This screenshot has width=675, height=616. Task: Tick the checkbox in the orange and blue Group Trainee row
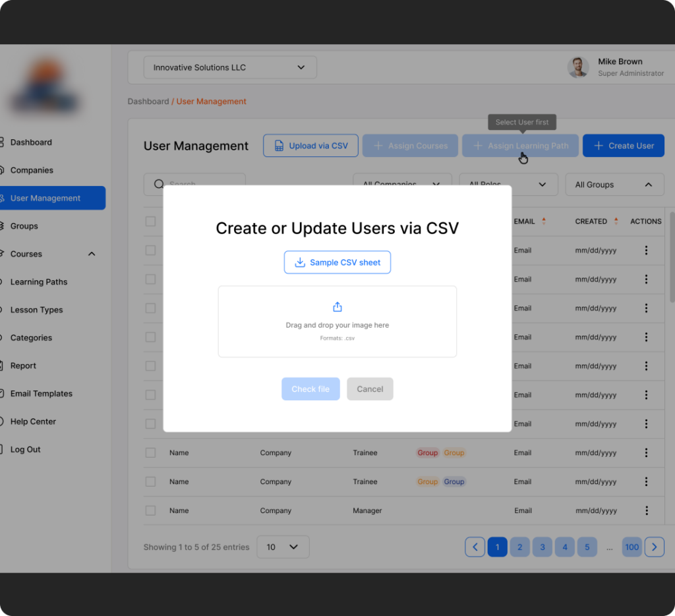tap(150, 481)
